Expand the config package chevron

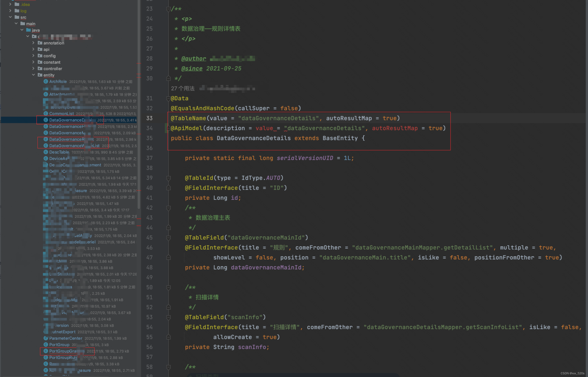tap(33, 55)
